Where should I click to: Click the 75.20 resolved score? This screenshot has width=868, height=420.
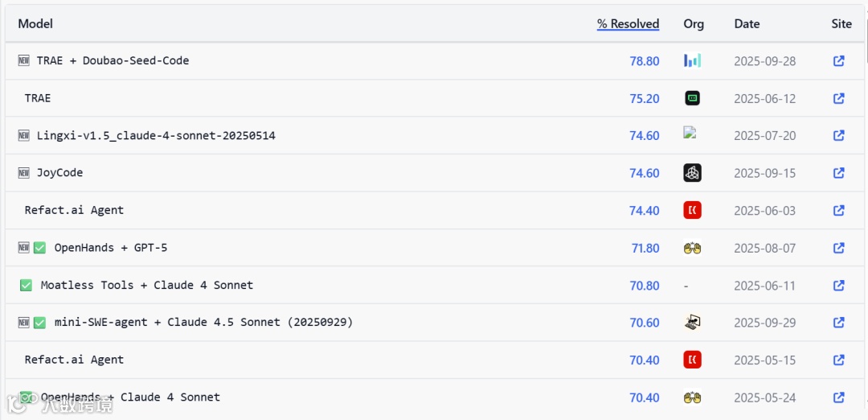645,99
